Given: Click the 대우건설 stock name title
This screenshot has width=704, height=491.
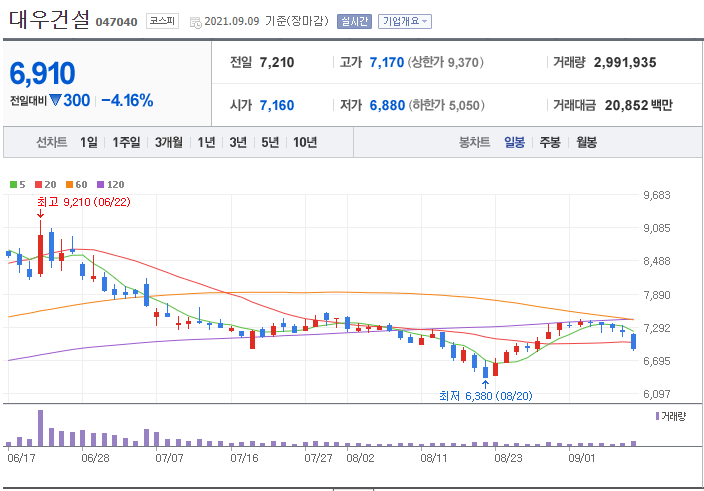Looking at the screenshot, I should pyautogui.click(x=49, y=20).
